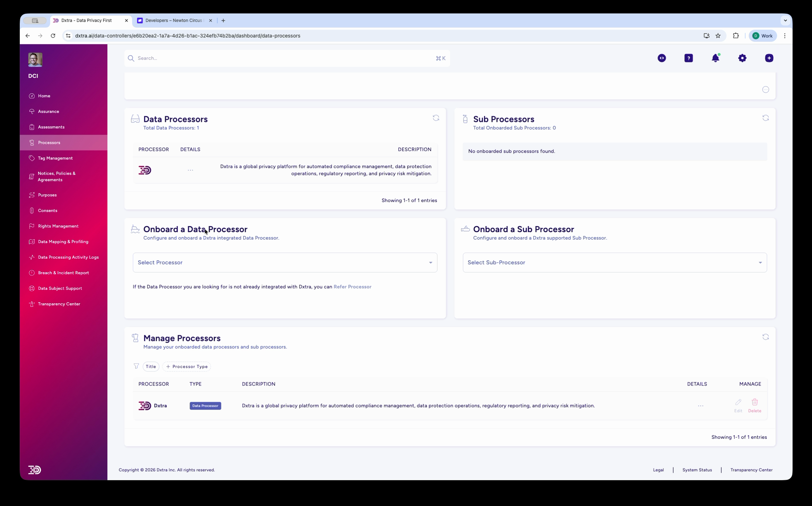
Task: Click inside the search field
Action: point(247,58)
